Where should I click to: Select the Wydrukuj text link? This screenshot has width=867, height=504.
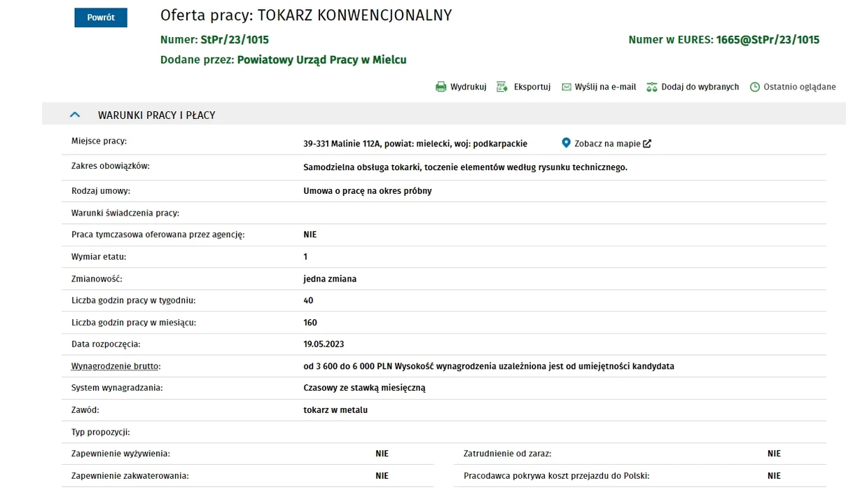coord(469,87)
